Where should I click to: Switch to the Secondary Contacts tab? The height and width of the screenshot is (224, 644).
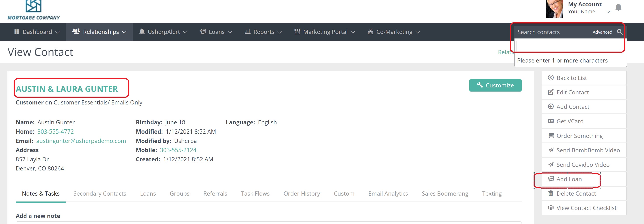tap(99, 194)
